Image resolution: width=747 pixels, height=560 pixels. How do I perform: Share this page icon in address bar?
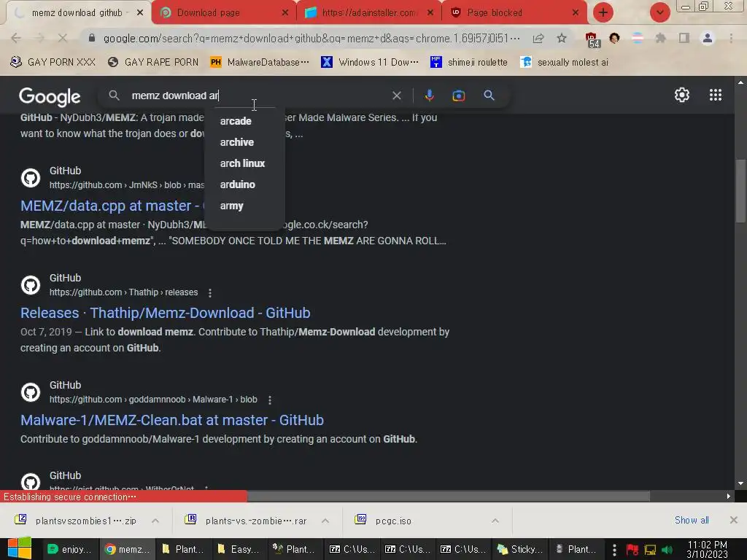click(538, 39)
